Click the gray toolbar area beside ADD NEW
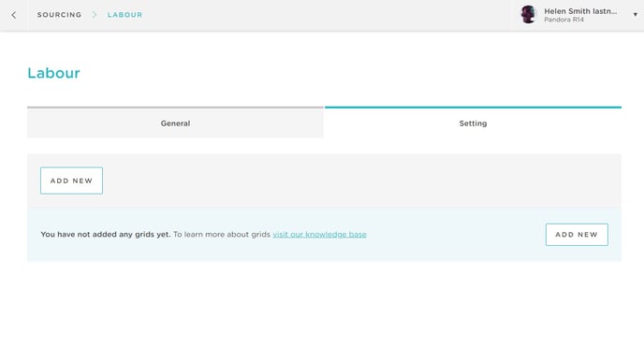This screenshot has width=644, height=347. 361,181
